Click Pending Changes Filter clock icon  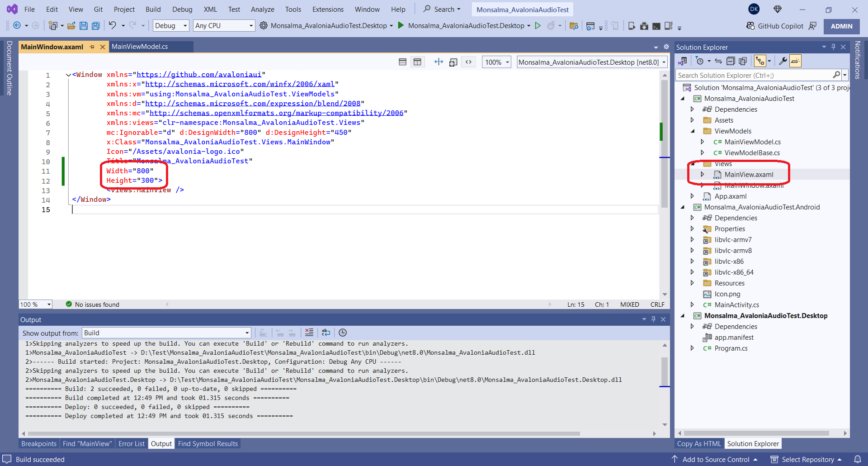coord(700,61)
